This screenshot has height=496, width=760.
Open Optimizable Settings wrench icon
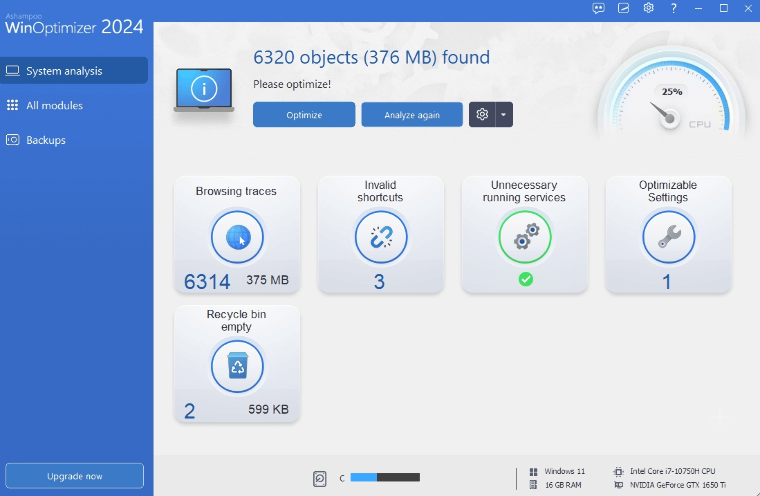coord(668,238)
